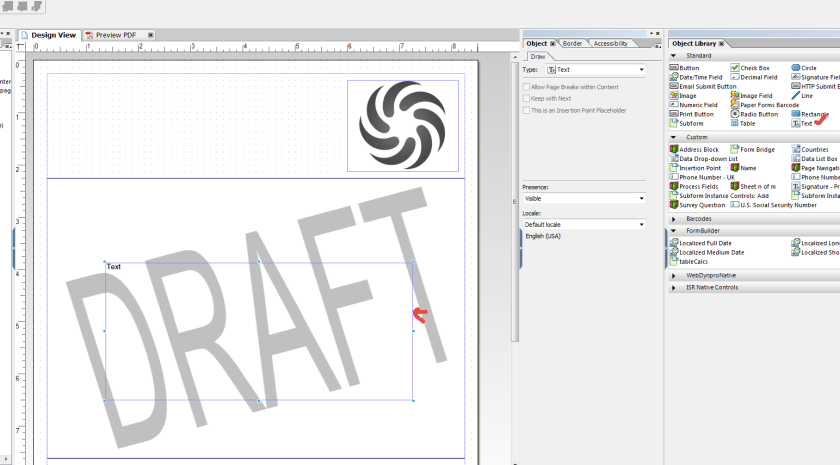Screen dimensions: 840x465
Task: Enable Allow Page Breaks within Content
Action: coord(527,88)
